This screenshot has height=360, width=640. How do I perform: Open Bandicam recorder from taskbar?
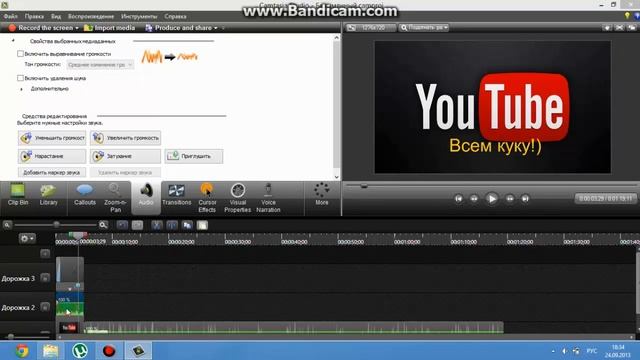[109, 351]
